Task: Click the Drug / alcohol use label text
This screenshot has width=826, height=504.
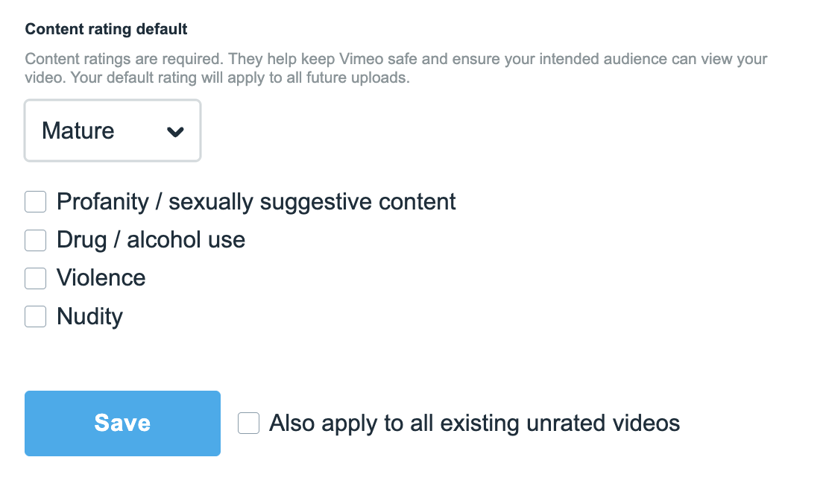Action: pos(151,240)
